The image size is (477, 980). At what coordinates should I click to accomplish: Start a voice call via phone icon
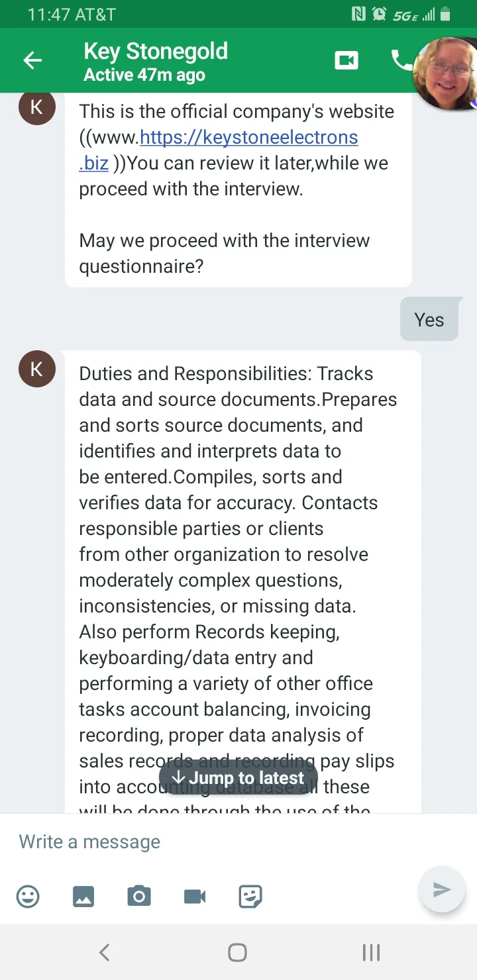pyautogui.click(x=401, y=60)
